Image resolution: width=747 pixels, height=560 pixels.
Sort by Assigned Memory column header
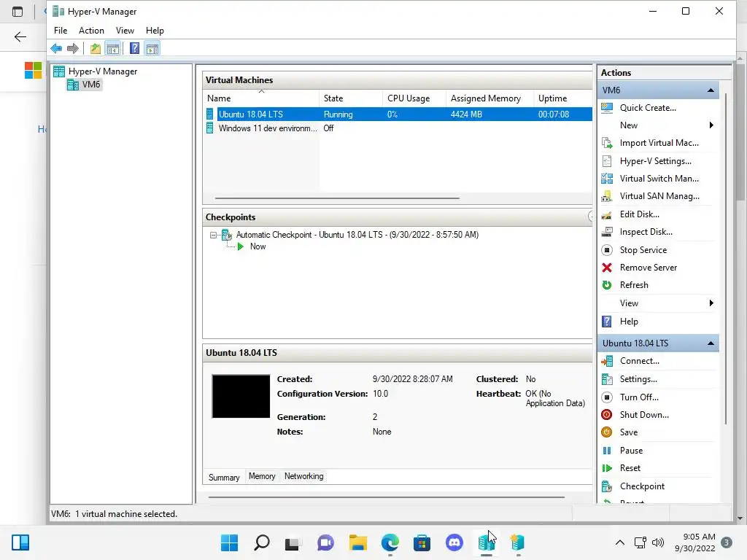[x=489, y=98]
